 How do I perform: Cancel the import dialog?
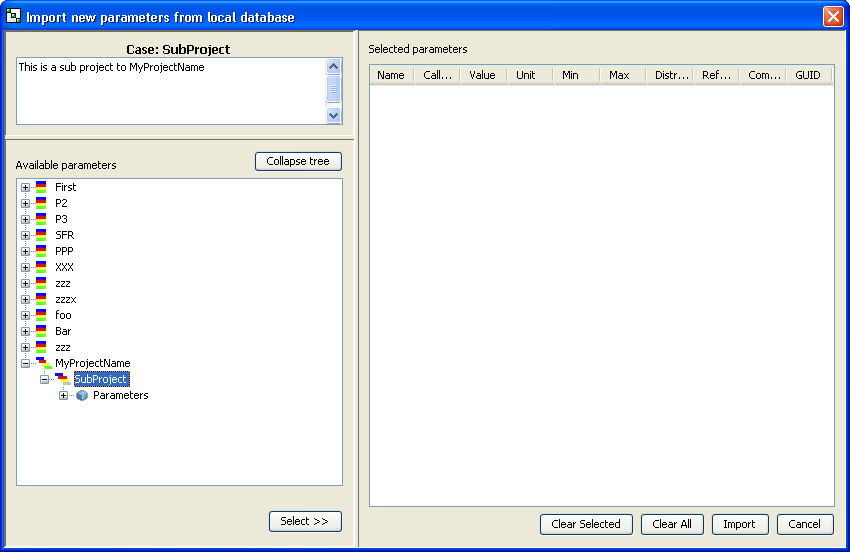pos(805,524)
